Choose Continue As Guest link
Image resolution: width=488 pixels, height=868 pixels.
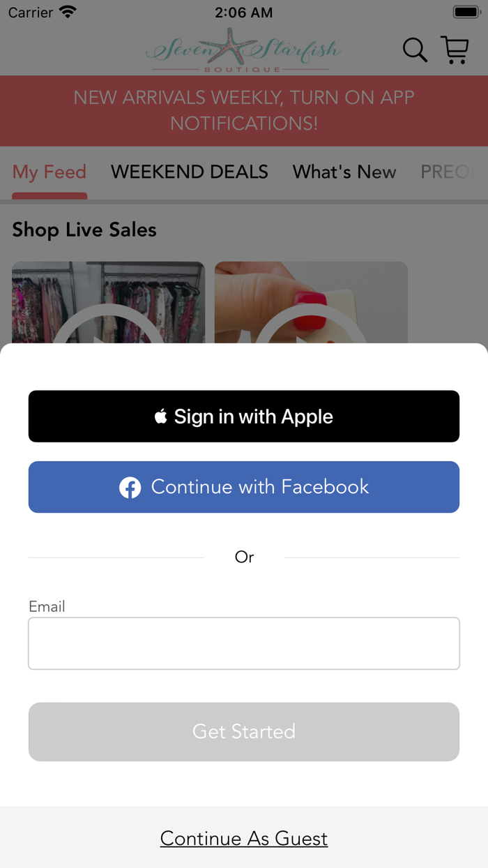244,838
